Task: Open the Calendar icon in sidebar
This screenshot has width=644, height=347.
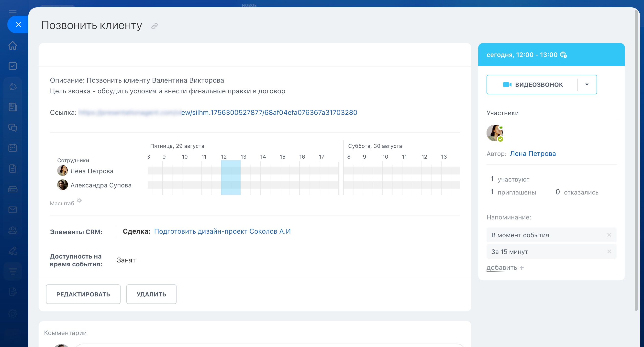Action: (12, 148)
